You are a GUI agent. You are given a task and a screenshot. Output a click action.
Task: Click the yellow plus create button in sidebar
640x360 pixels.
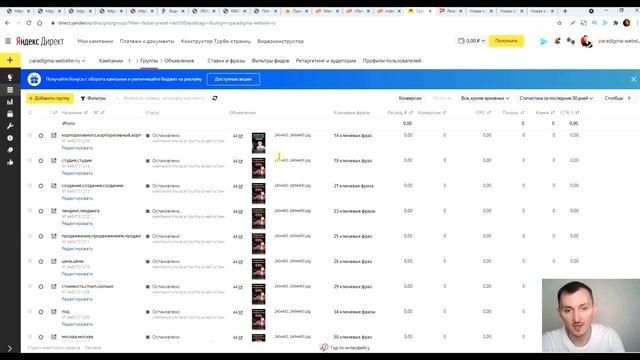[x=10, y=60]
